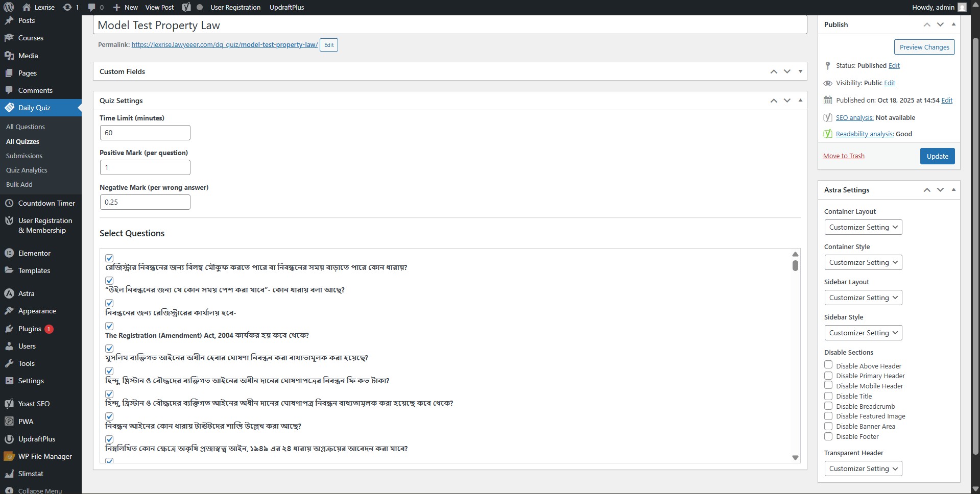The width and height of the screenshot is (980, 494).
Task: Open the Plugins menu in sidebar
Action: [x=30, y=329]
